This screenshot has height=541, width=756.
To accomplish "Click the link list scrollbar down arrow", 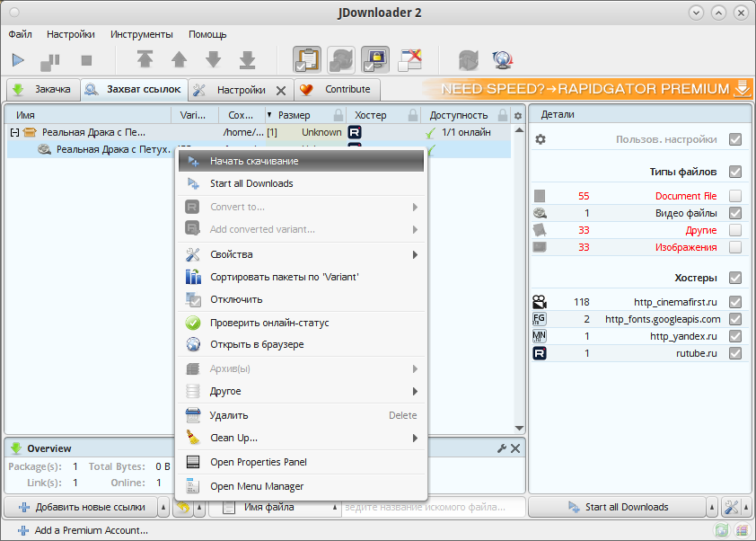I will (x=519, y=428).
